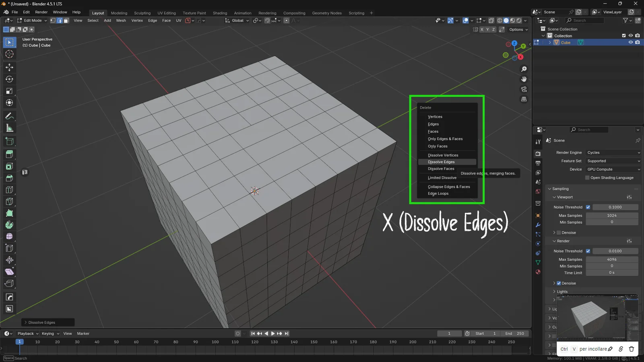644x362 pixels.
Task: Adjust Render Max Samples 4096 field
Action: pyautogui.click(x=612, y=259)
